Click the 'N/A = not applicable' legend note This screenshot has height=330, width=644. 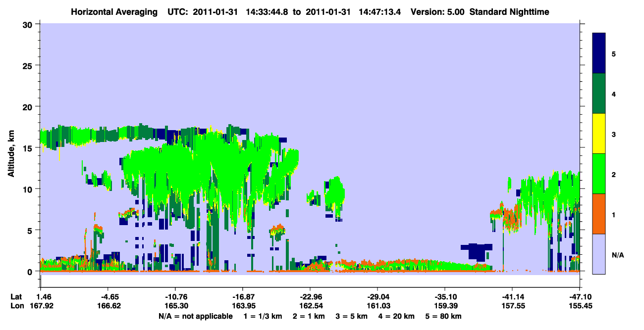point(195,316)
